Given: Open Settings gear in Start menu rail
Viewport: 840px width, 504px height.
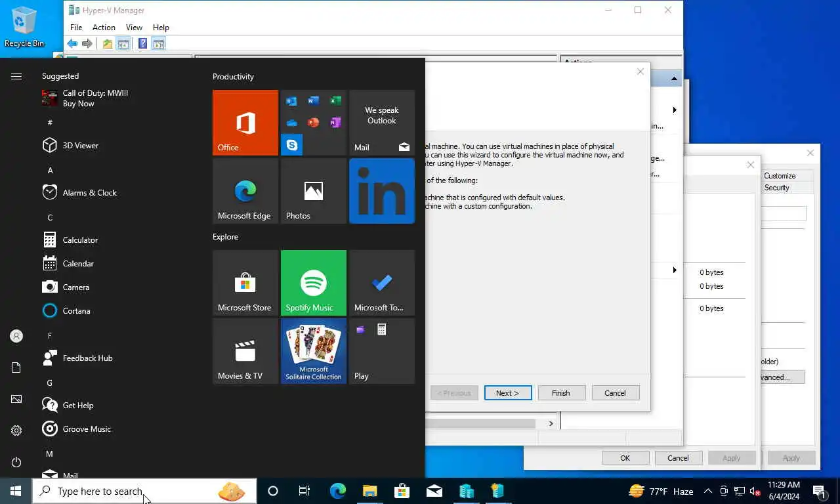Looking at the screenshot, I should (x=16, y=430).
